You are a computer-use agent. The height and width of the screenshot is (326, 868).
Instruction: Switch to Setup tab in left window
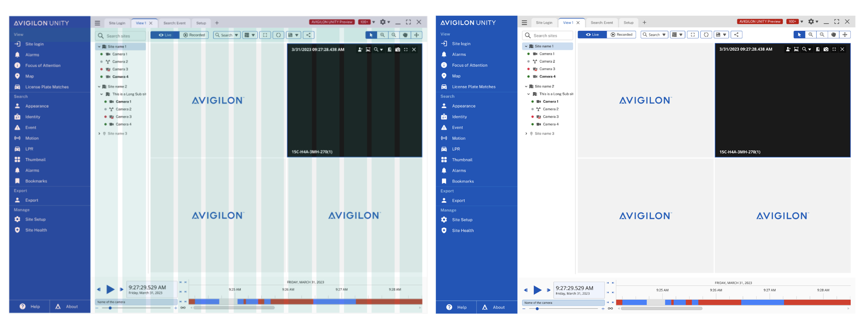[x=201, y=23]
